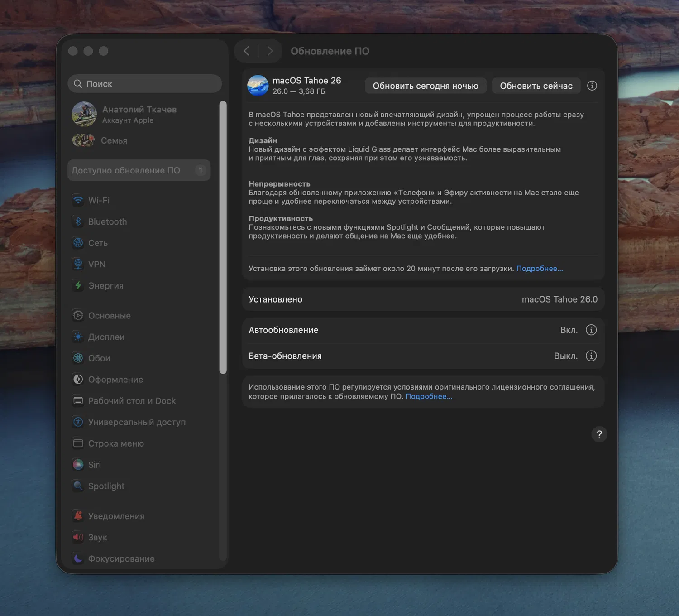The image size is (679, 616).
Task: Click the bell icon next to Уведомления
Action: pos(78,515)
